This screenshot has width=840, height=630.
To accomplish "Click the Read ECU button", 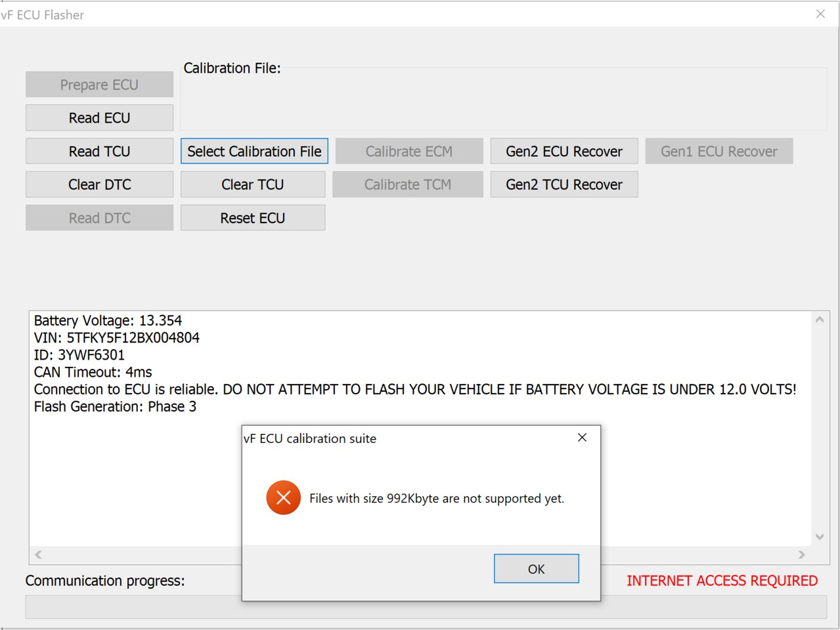I will pyautogui.click(x=99, y=117).
